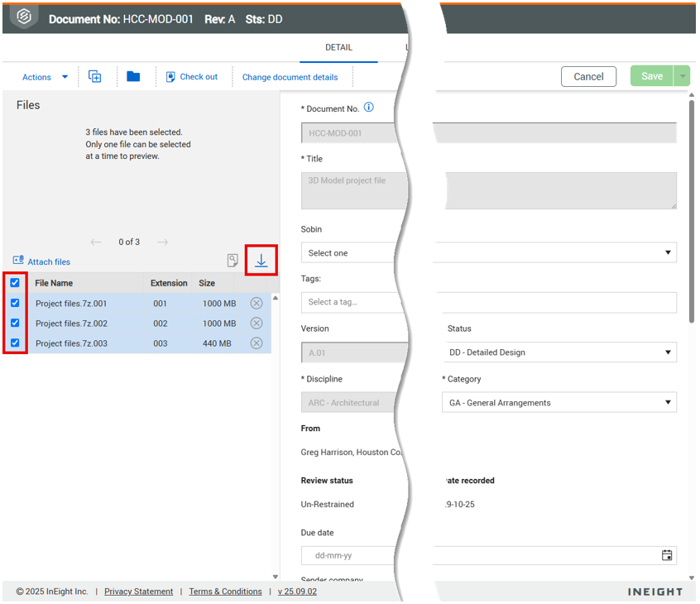Image resolution: width=700 pixels, height=604 pixels.
Task: Switch to the DETAIL tab
Action: click(x=338, y=48)
